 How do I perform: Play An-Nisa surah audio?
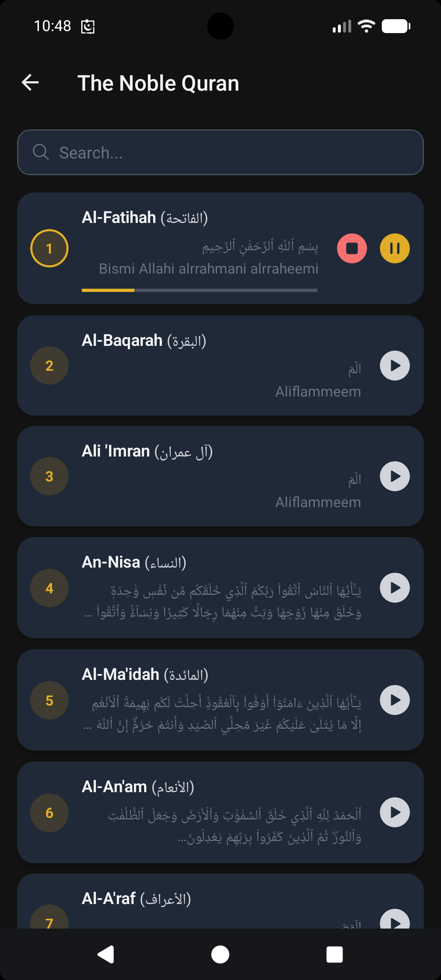click(394, 588)
